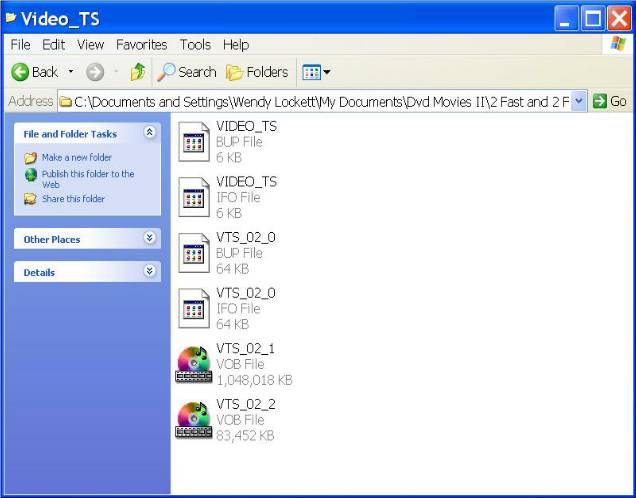Toggle the Folders pane button
The image size is (636, 498).
tap(257, 72)
